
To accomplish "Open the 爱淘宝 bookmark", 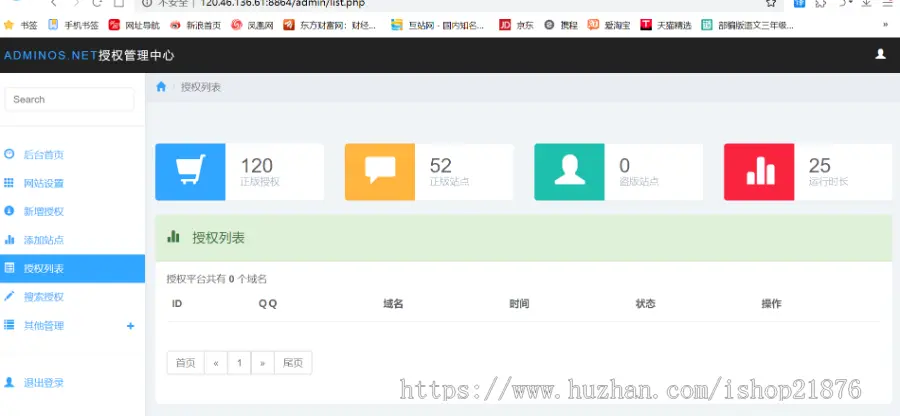I will coord(608,25).
